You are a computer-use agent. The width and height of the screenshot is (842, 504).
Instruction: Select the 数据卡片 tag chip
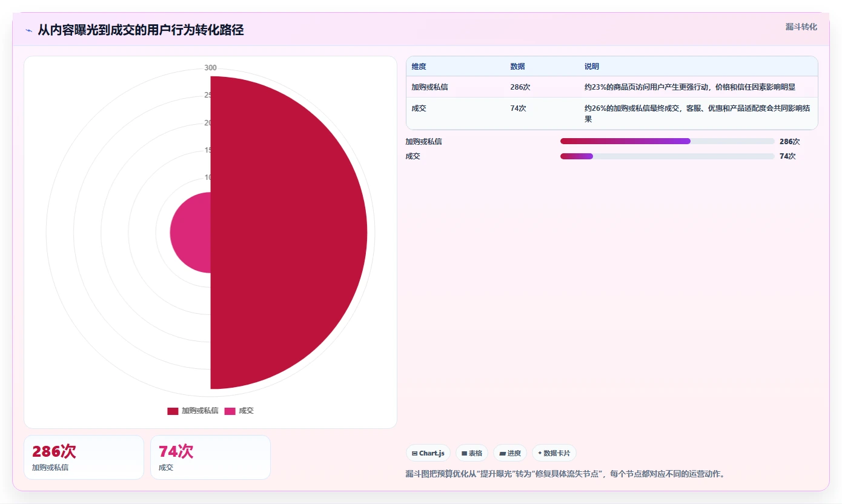pyautogui.click(x=554, y=453)
